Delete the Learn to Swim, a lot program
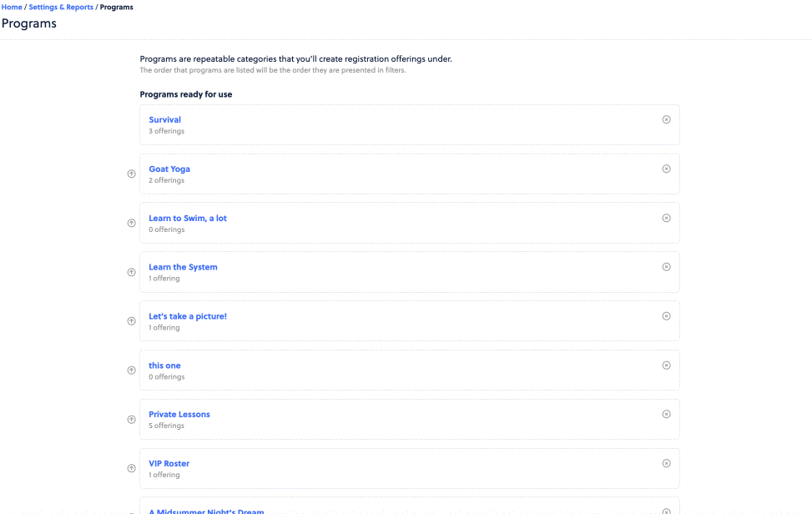Viewport: 812px width, 514px height. (666, 218)
